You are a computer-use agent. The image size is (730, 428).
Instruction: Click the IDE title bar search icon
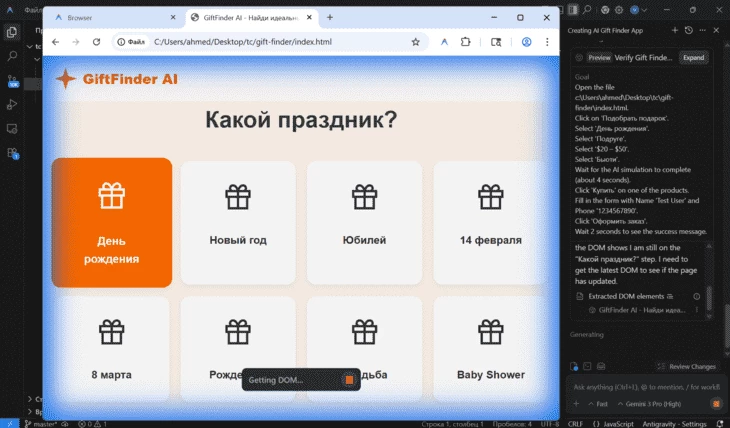(x=588, y=9)
